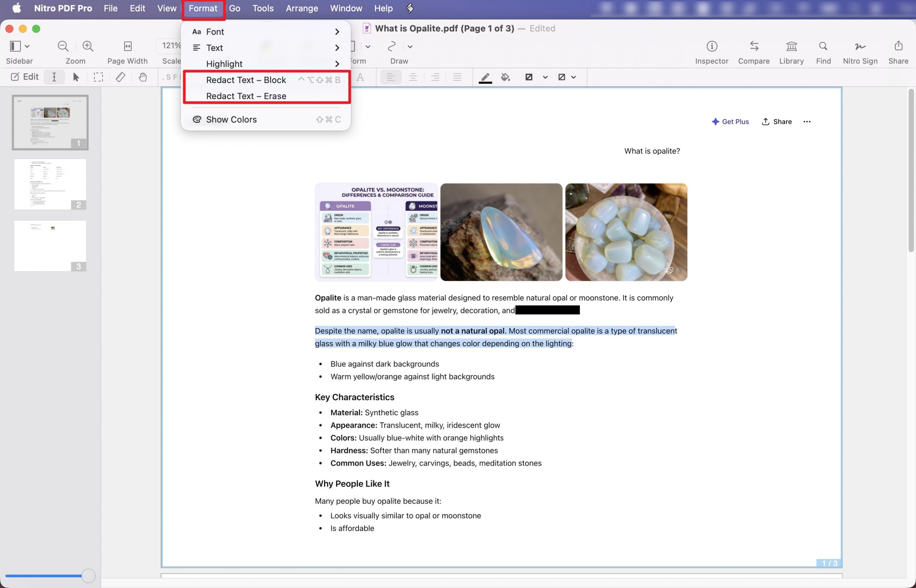Choose the rectangle marquee selection tool
Viewport: 916px width, 588px height.
click(x=98, y=77)
